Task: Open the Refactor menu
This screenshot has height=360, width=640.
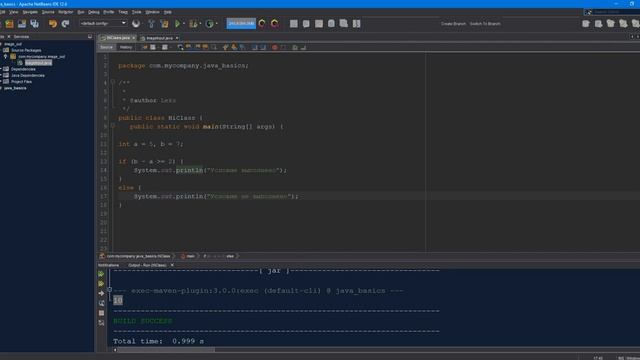Action: (65, 12)
